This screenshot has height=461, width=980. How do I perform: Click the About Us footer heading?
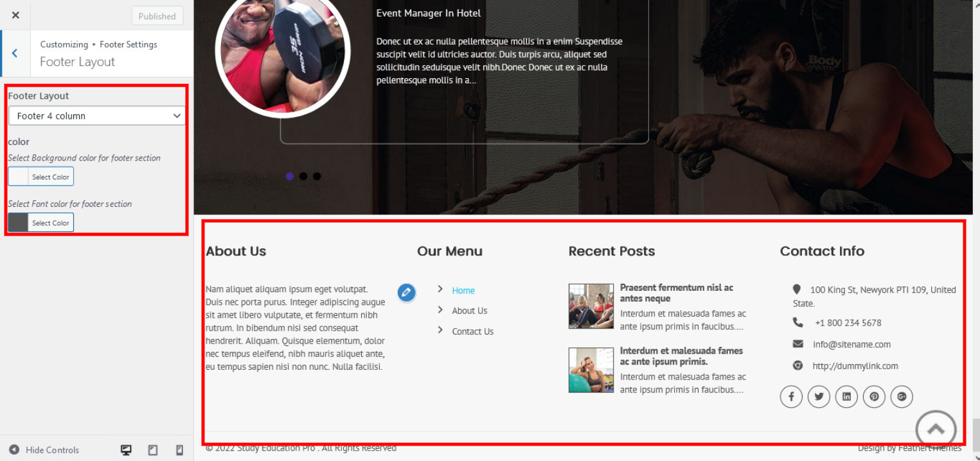pos(236,251)
